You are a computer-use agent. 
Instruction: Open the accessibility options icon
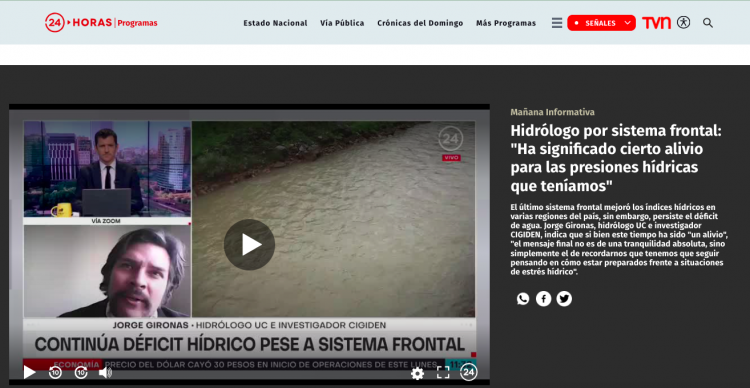pyautogui.click(x=683, y=22)
